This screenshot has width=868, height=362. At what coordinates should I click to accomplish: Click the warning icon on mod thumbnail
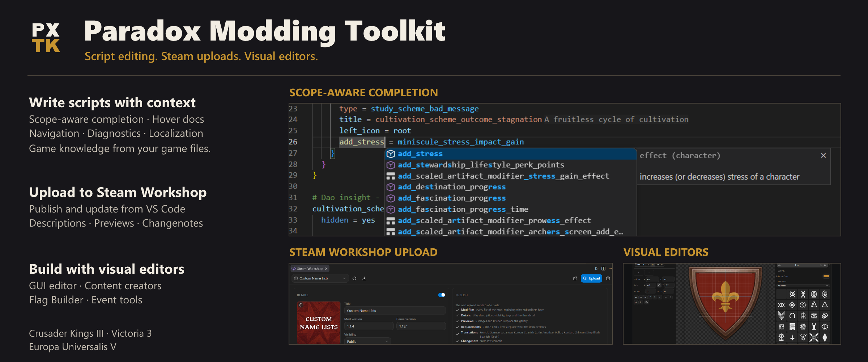coord(301,305)
